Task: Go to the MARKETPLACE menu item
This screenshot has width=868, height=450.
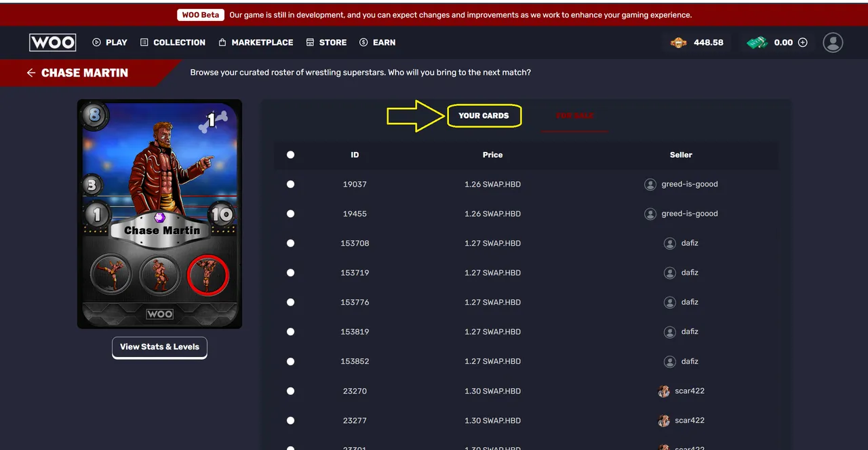Action: pyautogui.click(x=256, y=42)
